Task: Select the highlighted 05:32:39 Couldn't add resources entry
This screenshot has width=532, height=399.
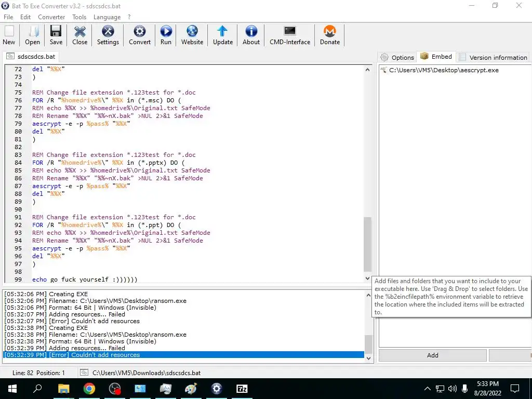Action: pos(183,355)
